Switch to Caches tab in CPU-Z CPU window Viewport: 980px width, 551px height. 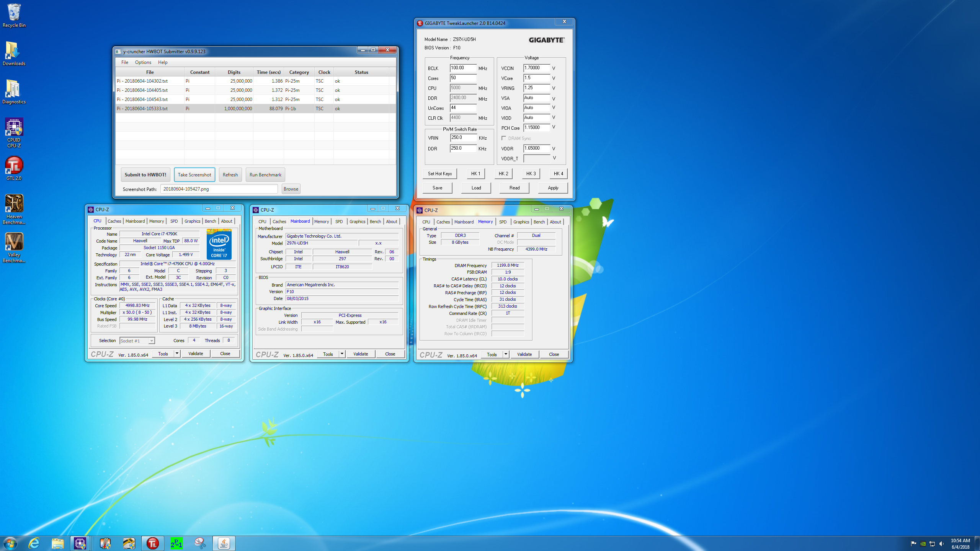(x=114, y=221)
